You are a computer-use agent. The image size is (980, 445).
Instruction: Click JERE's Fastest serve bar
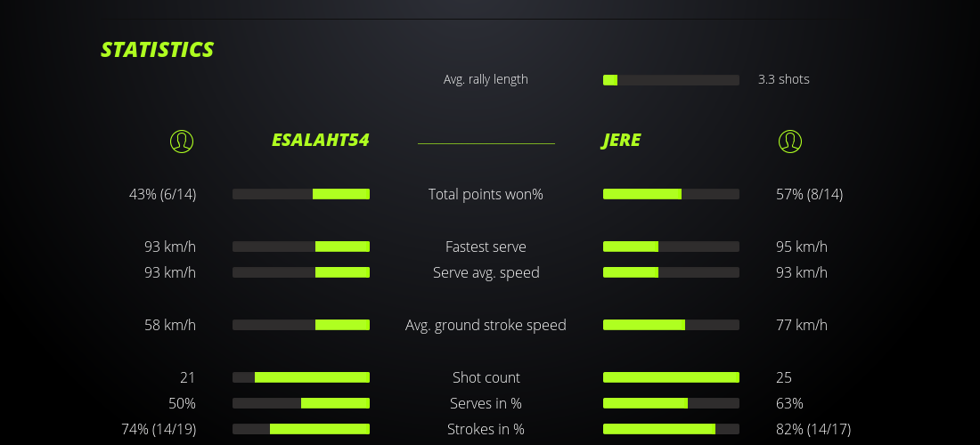click(x=671, y=247)
